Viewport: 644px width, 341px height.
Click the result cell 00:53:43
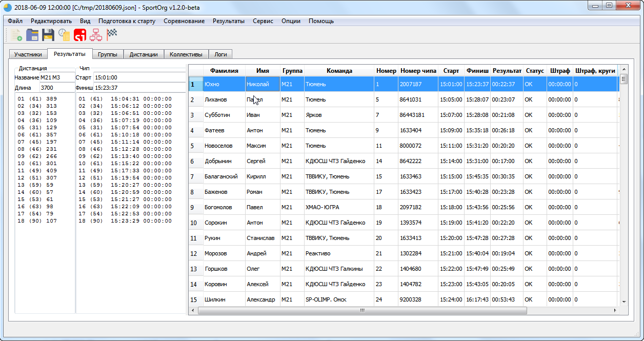pyautogui.click(x=507, y=299)
